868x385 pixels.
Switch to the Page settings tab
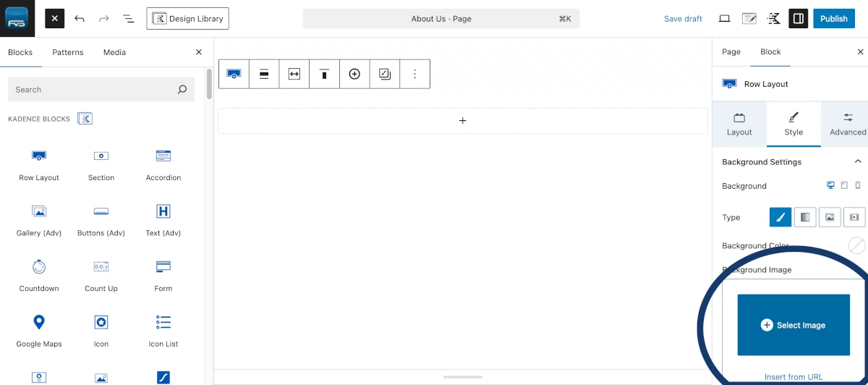[731, 52]
